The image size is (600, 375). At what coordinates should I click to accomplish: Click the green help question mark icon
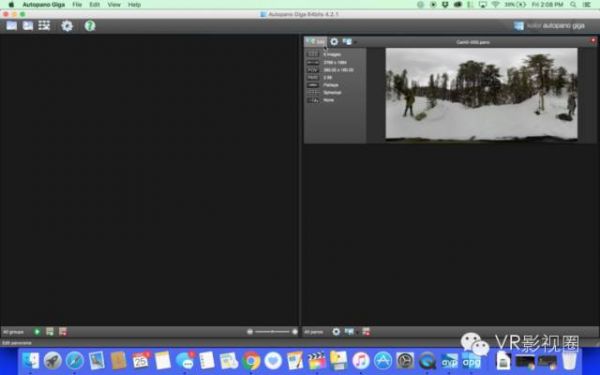coord(90,26)
